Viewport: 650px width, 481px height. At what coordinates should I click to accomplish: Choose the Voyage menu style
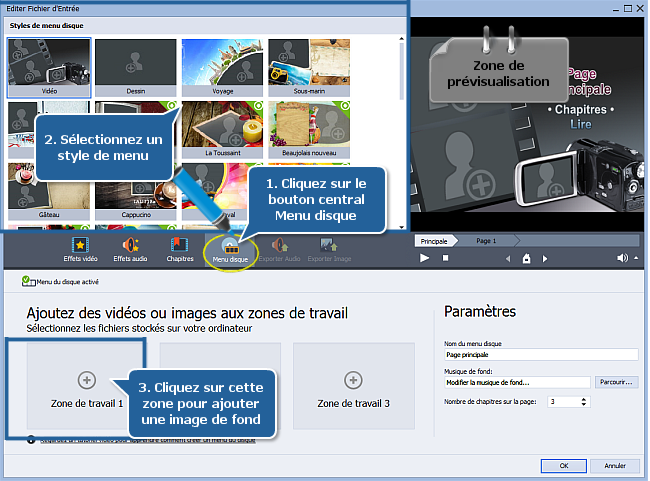(222, 68)
